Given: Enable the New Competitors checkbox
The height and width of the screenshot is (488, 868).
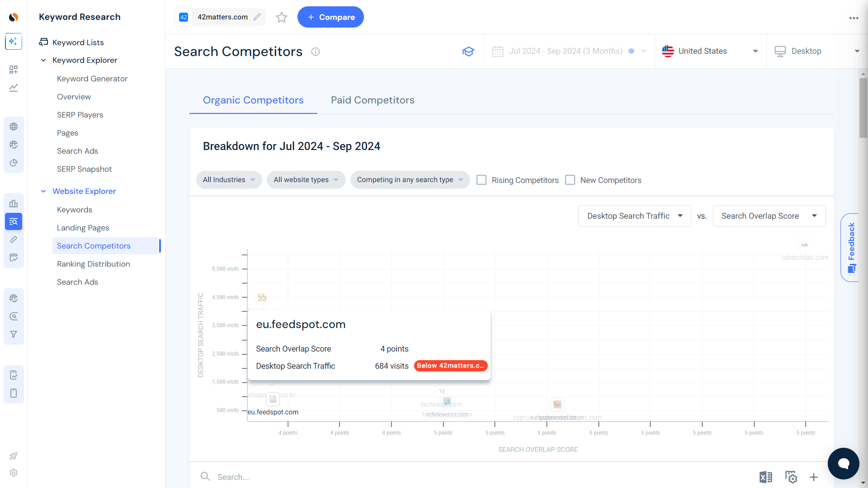Looking at the screenshot, I should [571, 180].
